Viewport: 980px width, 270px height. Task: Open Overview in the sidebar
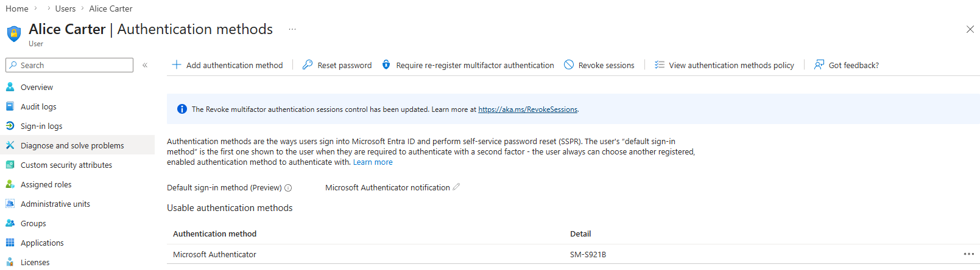pos(77,87)
